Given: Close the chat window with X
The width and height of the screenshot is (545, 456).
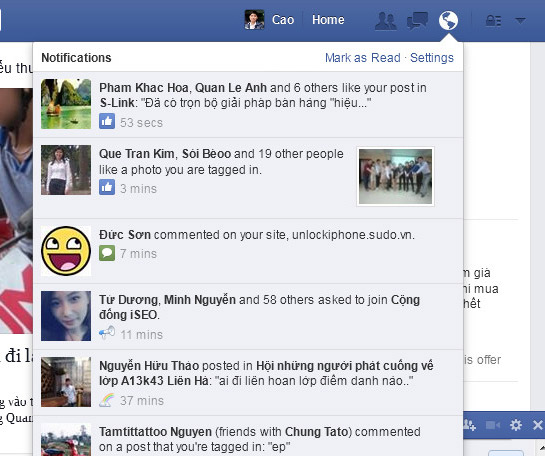Looking at the screenshot, I should (538, 425).
